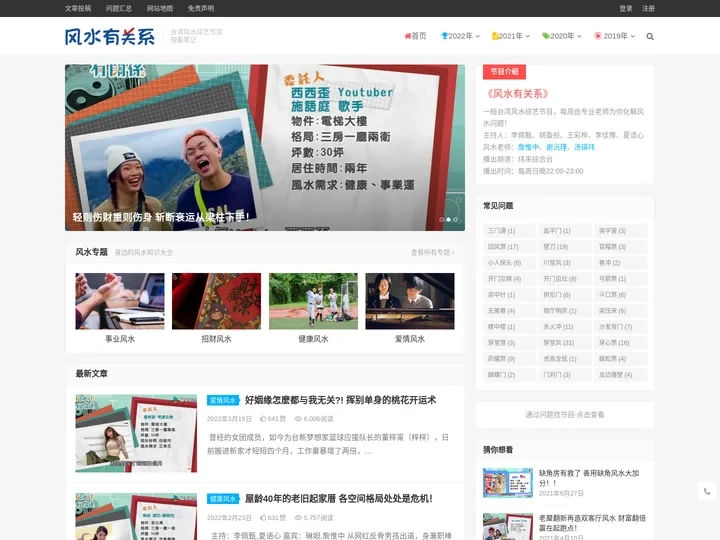Screen dimensions: 720x540
Task: Select the 小人探头 (6) tag
Action: pos(510,263)
